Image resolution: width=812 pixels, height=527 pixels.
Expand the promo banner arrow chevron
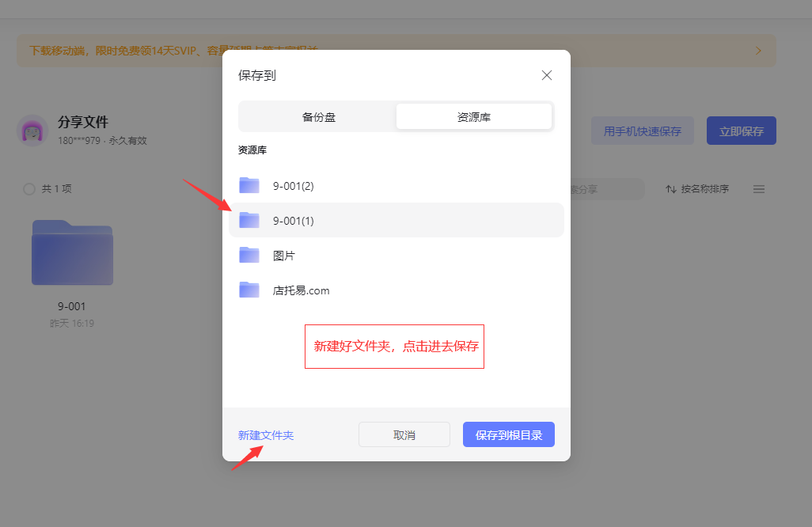[x=758, y=51]
